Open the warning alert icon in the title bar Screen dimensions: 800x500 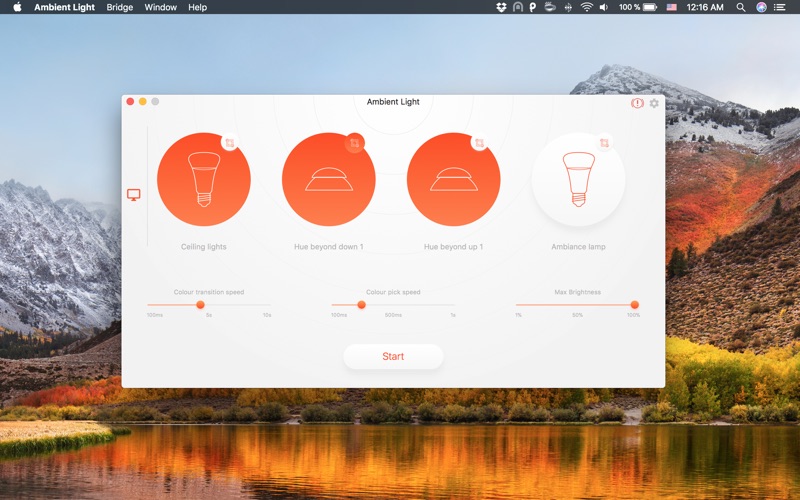click(x=637, y=103)
